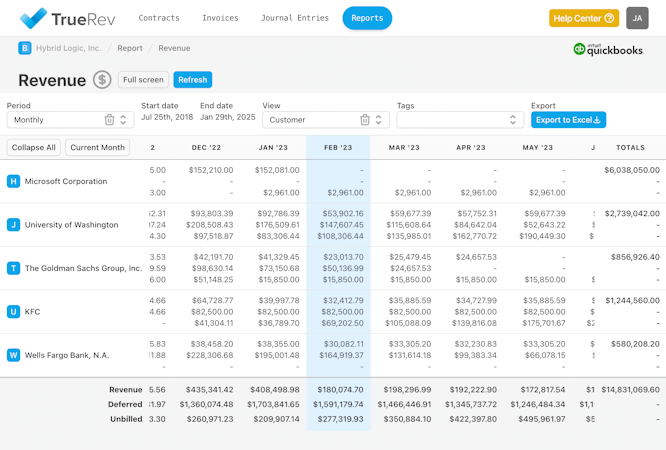Image resolution: width=666 pixels, height=450 pixels.
Task: Click Goldman Sachs total $856,926.40
Action: 635,257
